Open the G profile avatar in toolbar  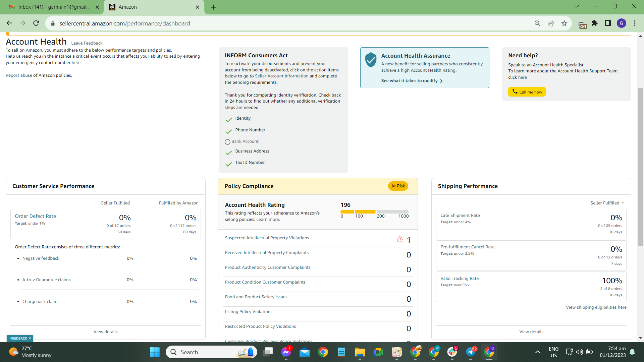tap(622, 23)
